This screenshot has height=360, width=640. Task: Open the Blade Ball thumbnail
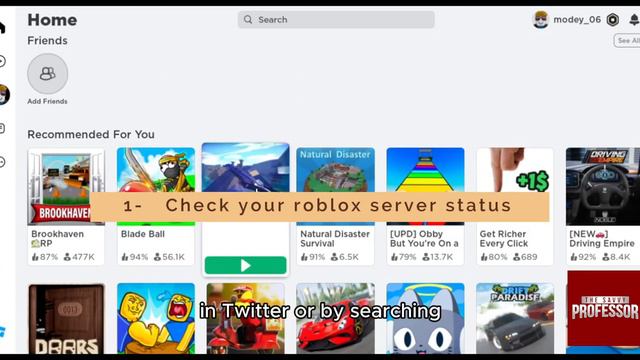click(x=156, y=187)
